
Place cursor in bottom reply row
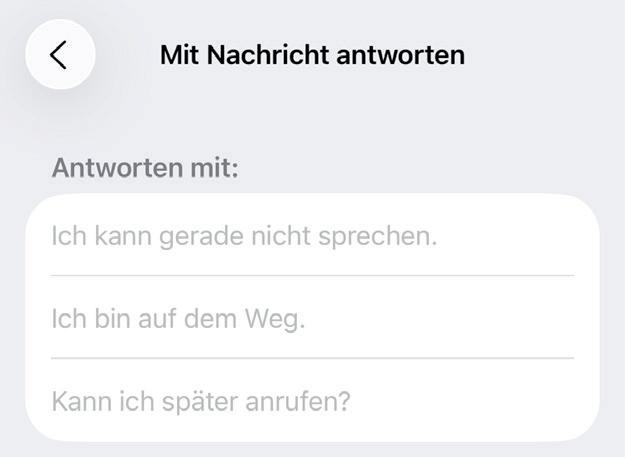312,402
